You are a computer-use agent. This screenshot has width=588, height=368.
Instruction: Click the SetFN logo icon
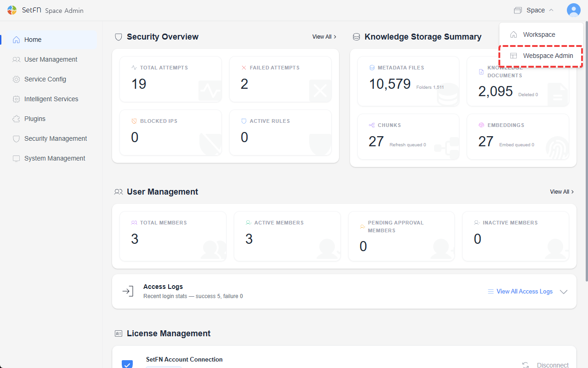click(12, 10)
